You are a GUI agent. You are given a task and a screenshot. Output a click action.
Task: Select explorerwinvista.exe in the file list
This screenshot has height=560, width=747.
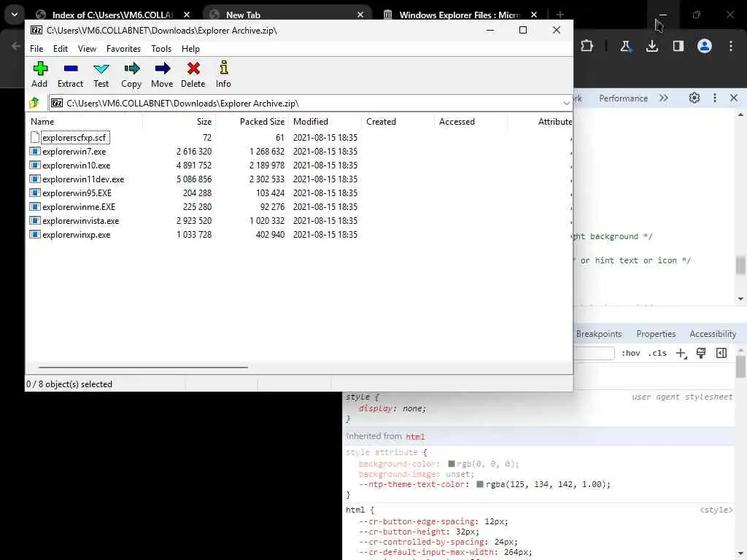(x=80, y=220)
